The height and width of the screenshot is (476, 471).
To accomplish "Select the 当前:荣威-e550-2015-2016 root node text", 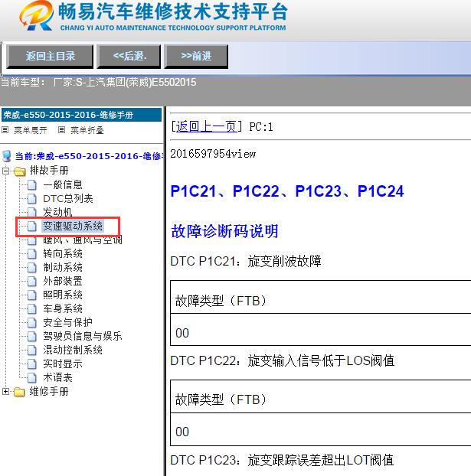I will 89,156.
